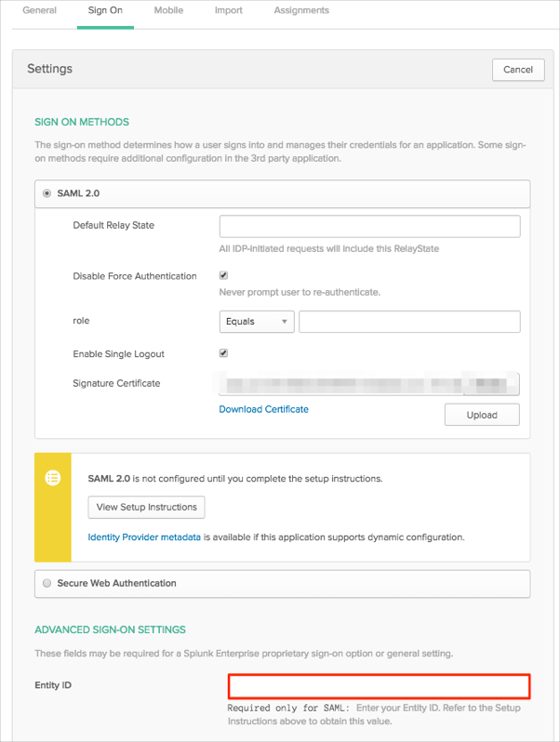
Task: Open the Identity Provider metadata link
Action: 144,537
